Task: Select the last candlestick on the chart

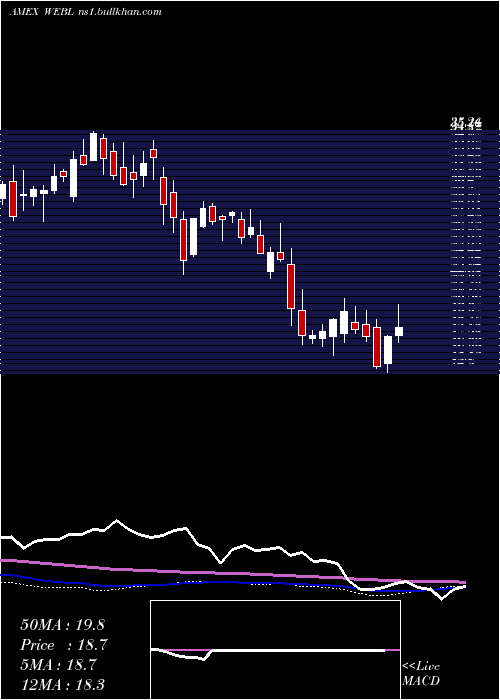Action: 399,324
